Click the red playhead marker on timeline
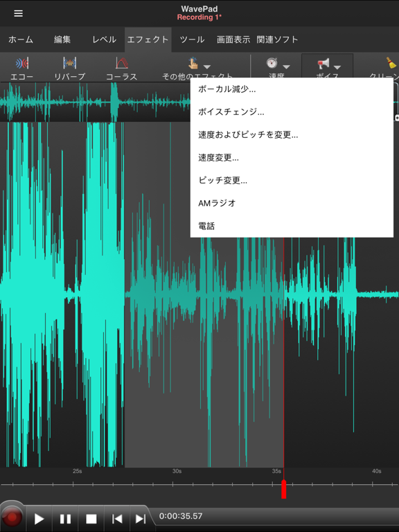 tap(283, 489)
